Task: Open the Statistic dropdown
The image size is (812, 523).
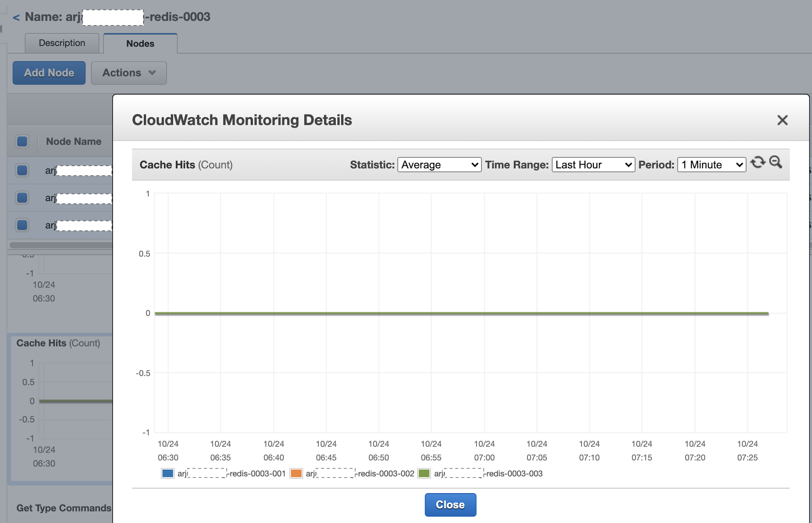Action: pyautogui.click(x=439, y=165)
